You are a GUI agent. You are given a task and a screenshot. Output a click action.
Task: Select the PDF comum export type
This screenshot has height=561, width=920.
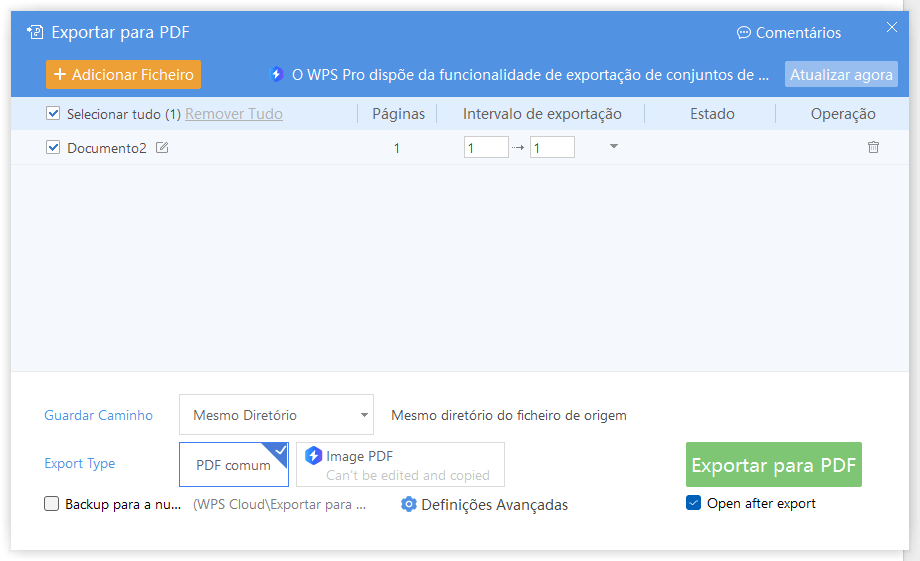pos(234,464)
